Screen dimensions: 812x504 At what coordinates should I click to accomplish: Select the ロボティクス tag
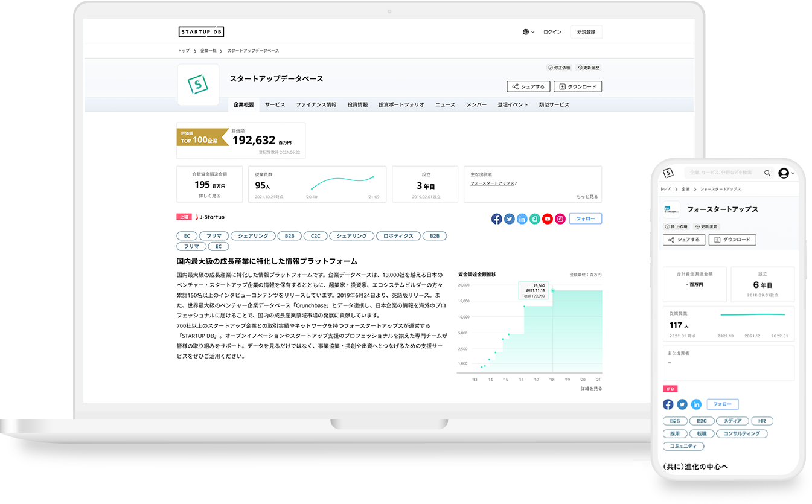(398, 236)
